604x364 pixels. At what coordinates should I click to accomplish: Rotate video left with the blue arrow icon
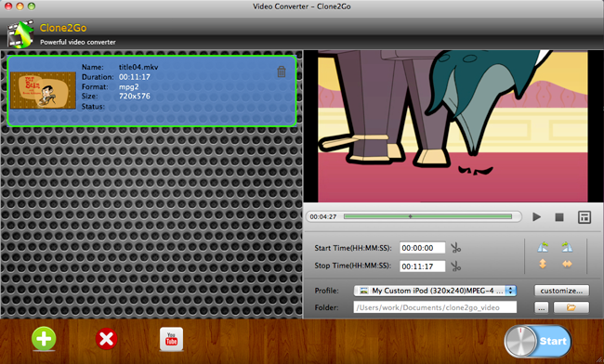tap(543, 247)
